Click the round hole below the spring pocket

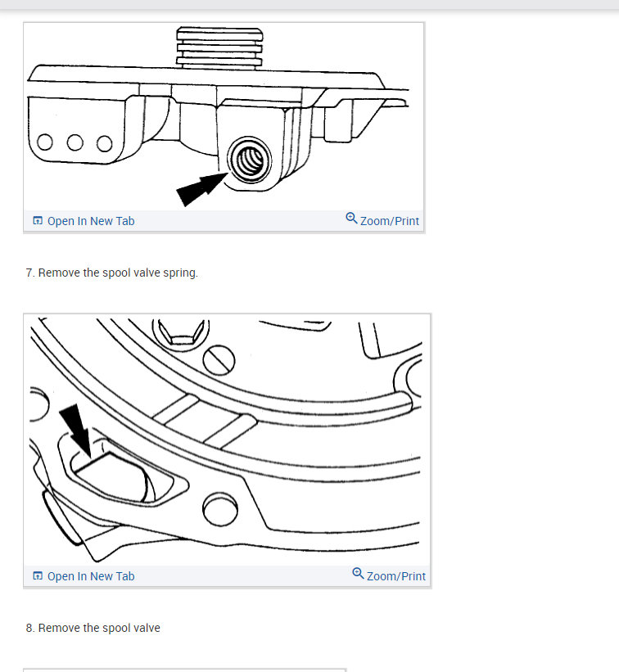pos(220,510)
